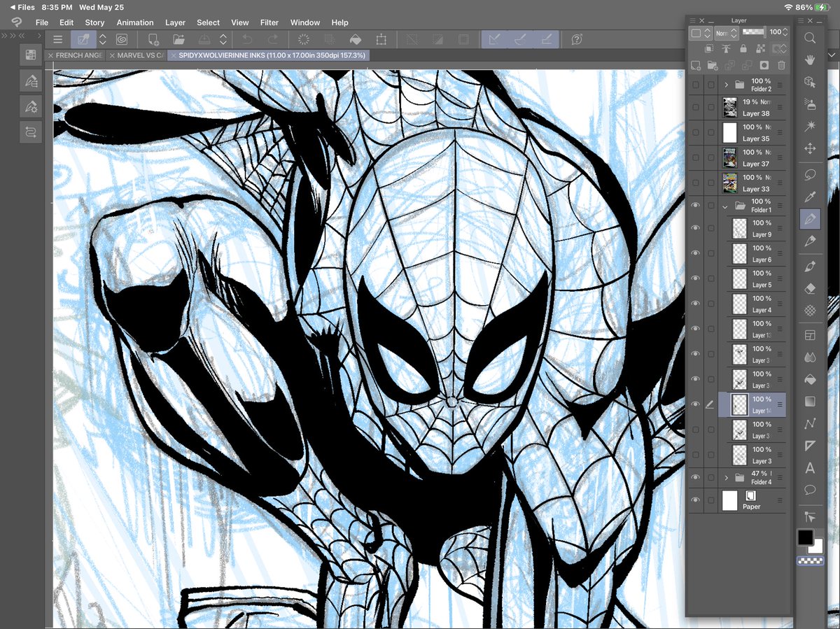Select the Eyedropper tool
Image resolution: width=840 pixels, height=629 pixels.
click(x=810, y=197)
